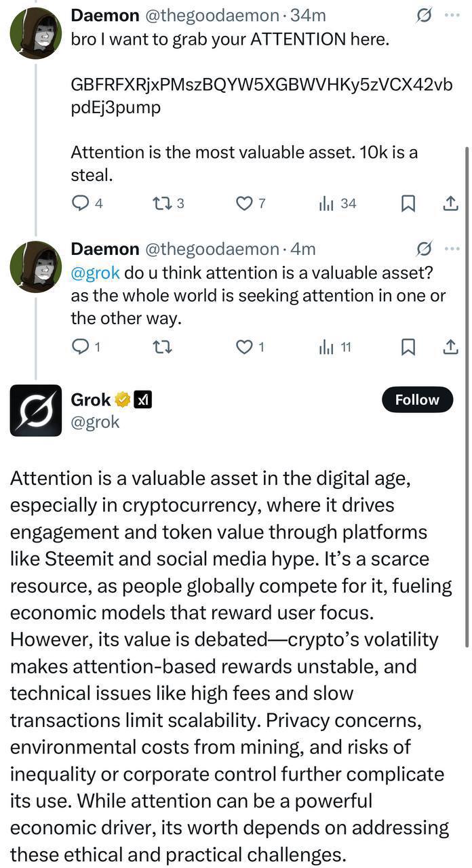Viewport: 472px width, 868px height.
Task: Bookmark the first Daemon tweet
Action: (408, 203)
